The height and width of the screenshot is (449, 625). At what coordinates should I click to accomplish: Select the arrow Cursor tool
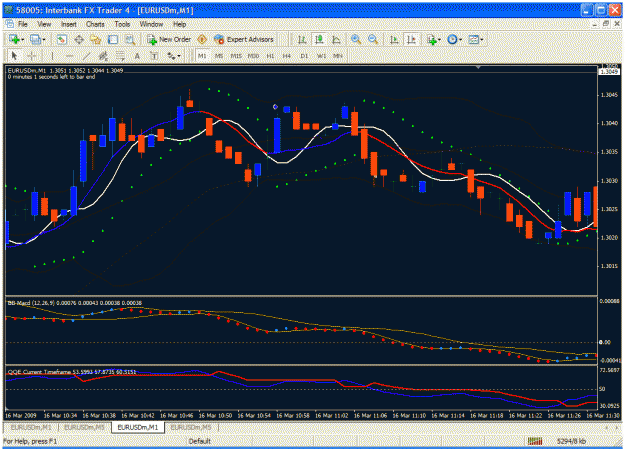pyautogui.click(x=14, y=56)
